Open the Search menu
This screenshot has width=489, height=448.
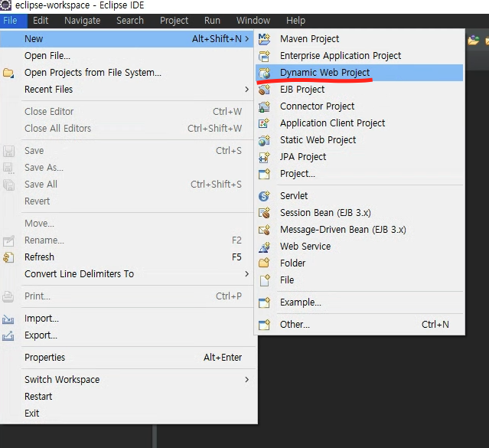[x=130, y=21]
